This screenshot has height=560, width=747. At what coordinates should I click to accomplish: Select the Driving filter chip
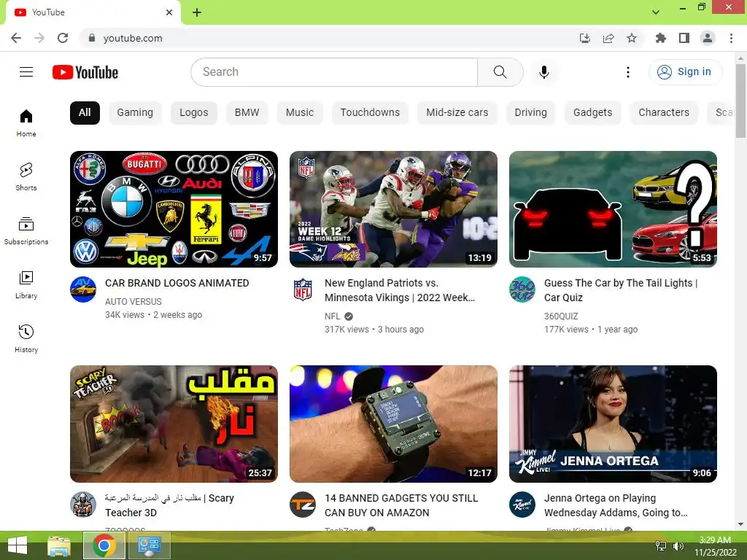[531, 113]
